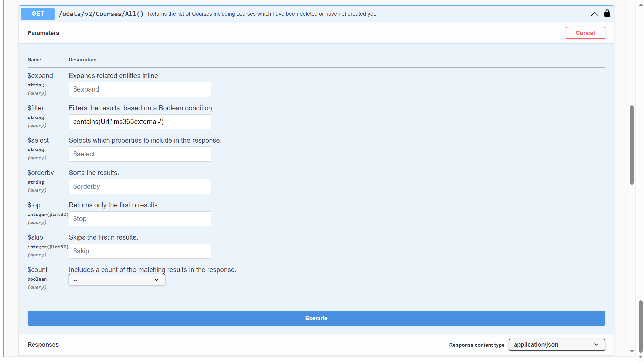The width and height of the screenshot is (644, 362).
Task: Click the $skip integer input
Action: (x=140, y=251)
